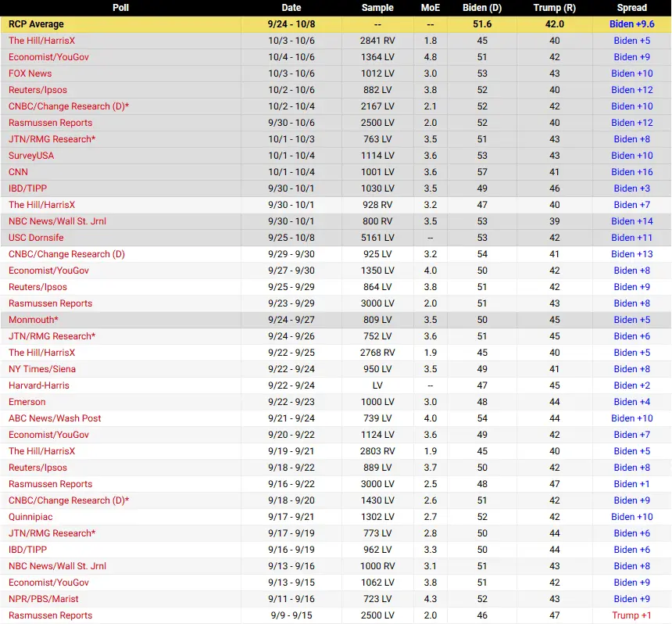This screenshot has width=672, height=624.
Task: Select the sample size 2803 RV
Action: click(x=377, y=451)
